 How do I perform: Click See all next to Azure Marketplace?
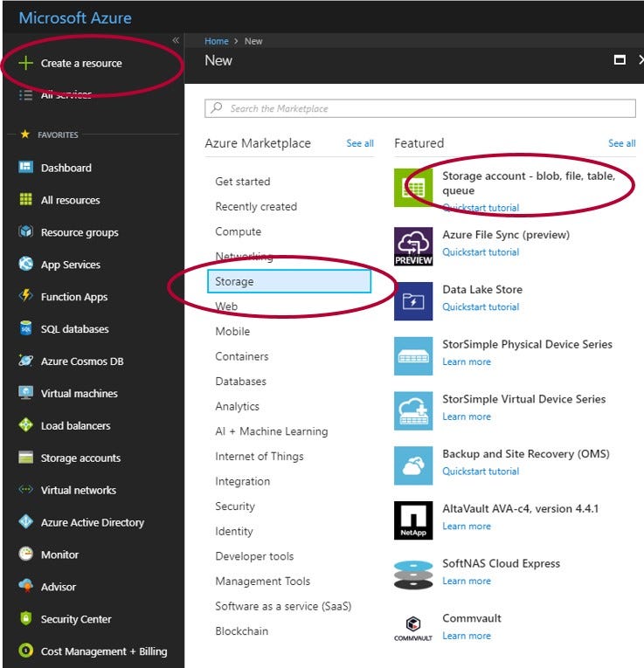pyautogui.click(x=360, y=143)
